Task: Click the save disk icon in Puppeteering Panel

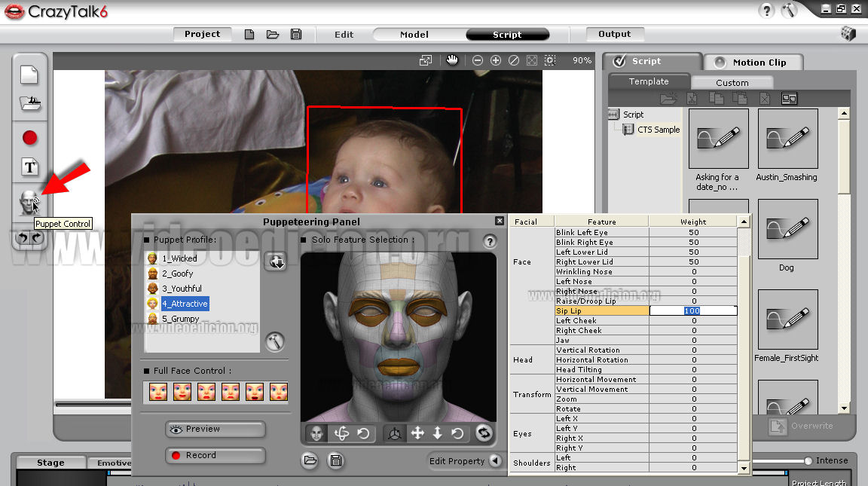Action: coord(335,460)
